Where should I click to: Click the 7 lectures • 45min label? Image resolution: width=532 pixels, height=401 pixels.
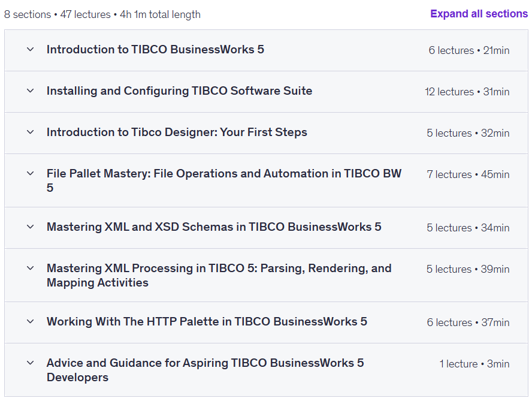click(x=468, y=174)
